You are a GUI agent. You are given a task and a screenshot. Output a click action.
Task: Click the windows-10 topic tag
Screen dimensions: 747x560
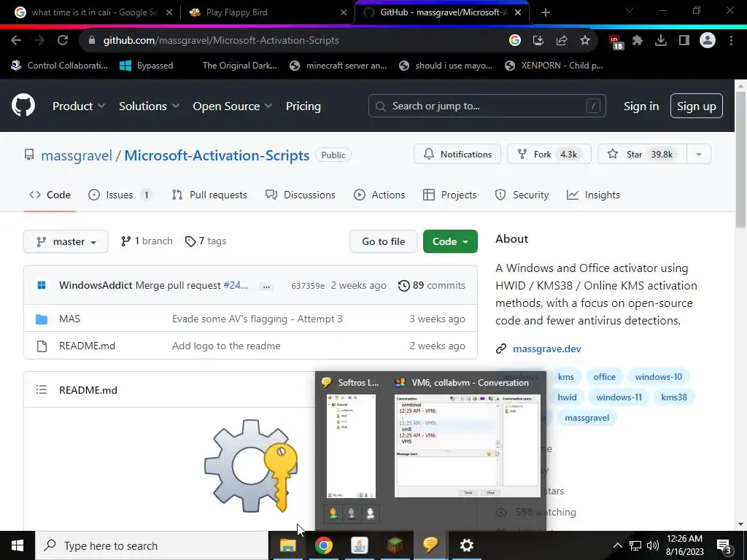pyautogui.click(x=659, y=377)
